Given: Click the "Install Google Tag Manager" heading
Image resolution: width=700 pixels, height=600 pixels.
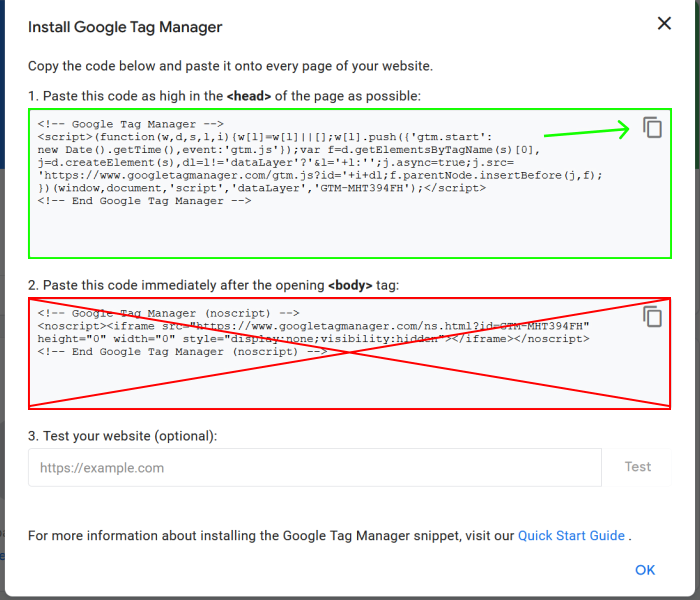Looking at the screenshot, I should click(125, 27).
